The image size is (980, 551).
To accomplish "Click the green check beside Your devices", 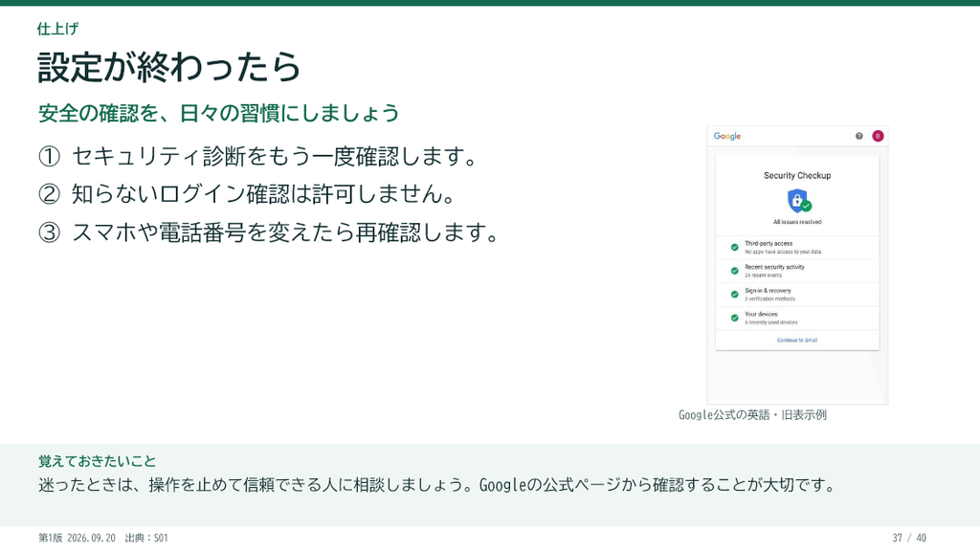I will click(734, 318).
